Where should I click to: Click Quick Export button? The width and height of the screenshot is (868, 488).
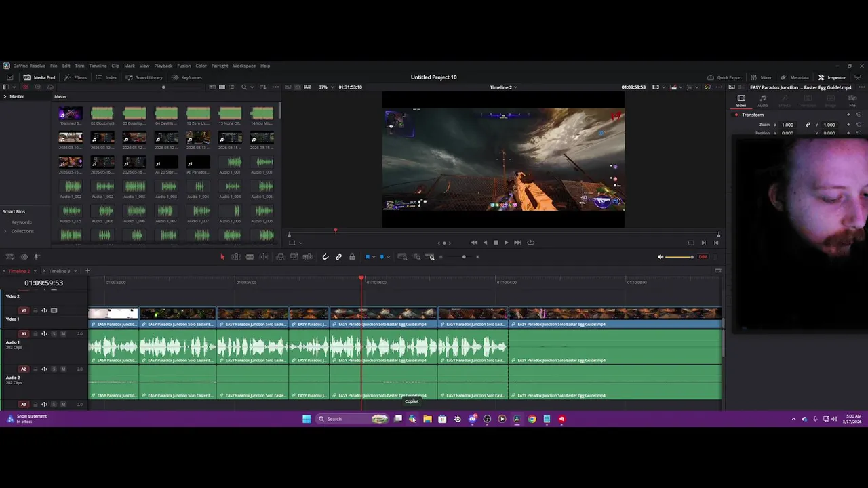coord(725,77)
